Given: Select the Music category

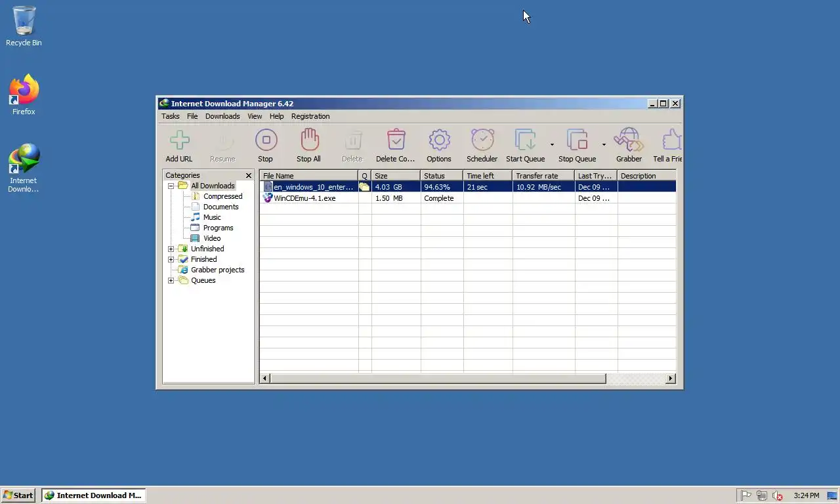Looking at the screenshot, I should coord(212,217).
